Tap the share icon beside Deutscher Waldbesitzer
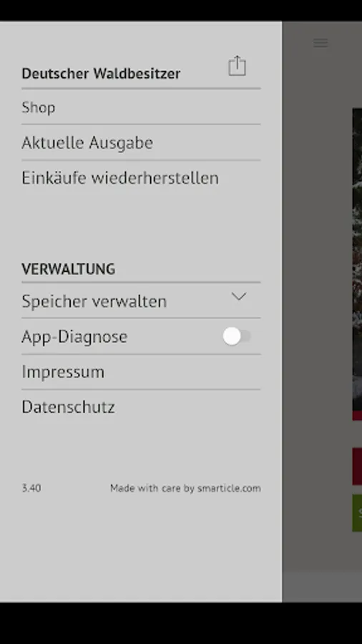The height and width of the screenshot is (644, 362). (x=237, y=66)
